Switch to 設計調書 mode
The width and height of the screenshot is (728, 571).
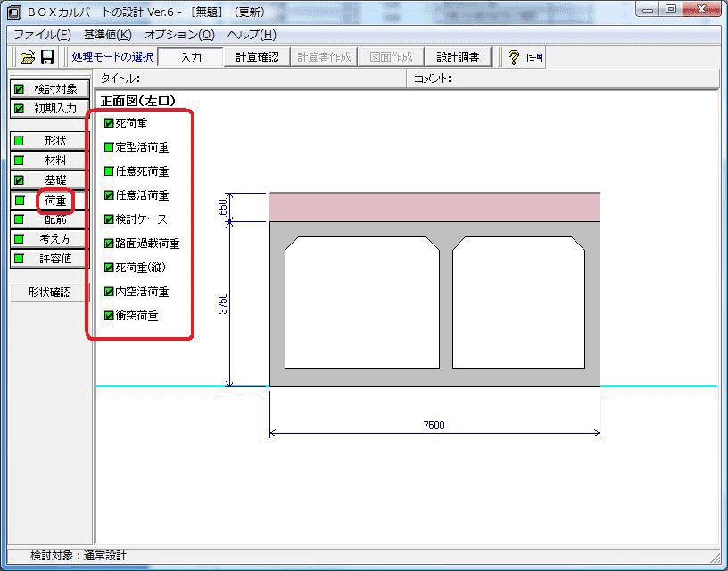click(x=458, y=57)
